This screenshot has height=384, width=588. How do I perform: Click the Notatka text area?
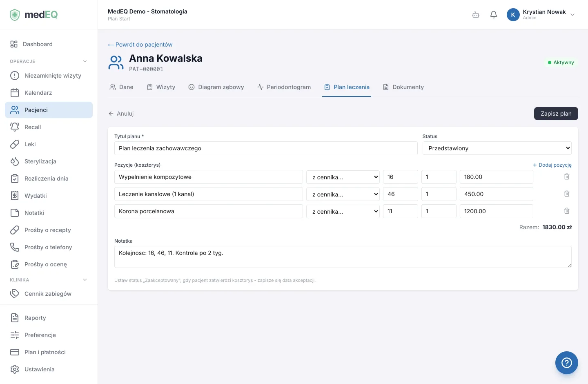(x=343, y=257)
